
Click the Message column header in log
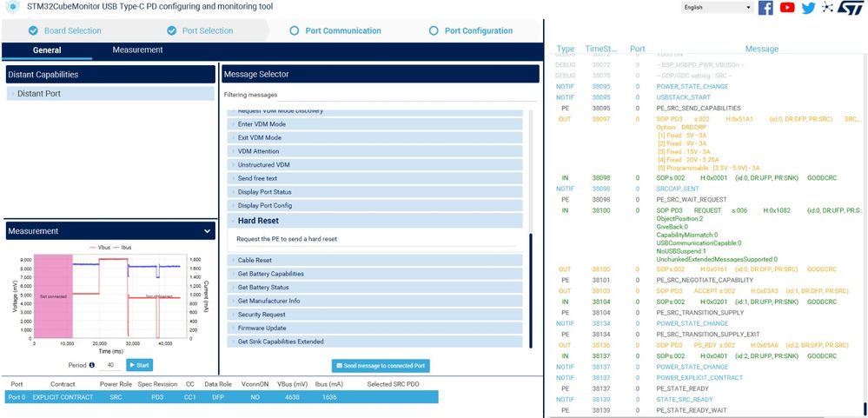tap(762, 49)
